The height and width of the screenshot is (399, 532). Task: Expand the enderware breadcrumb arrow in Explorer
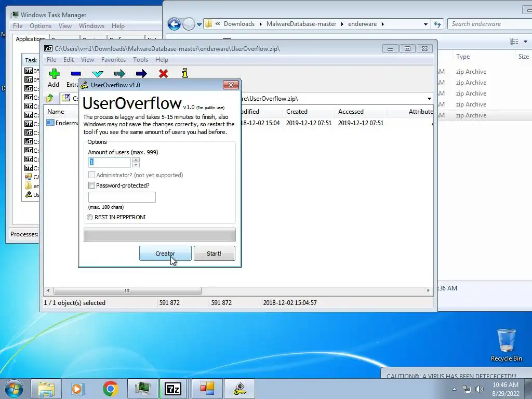tap(383, 24)
